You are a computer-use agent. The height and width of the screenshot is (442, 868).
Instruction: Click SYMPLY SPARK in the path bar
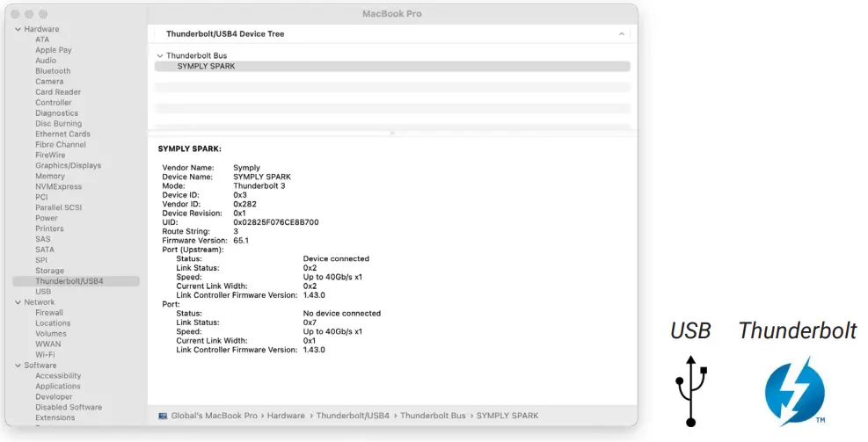pos(507,416)
